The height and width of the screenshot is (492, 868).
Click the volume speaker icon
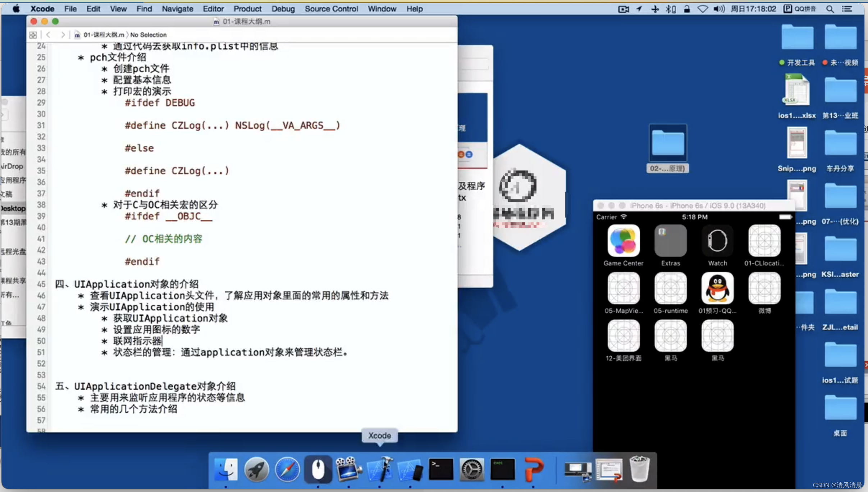point(719,9)
